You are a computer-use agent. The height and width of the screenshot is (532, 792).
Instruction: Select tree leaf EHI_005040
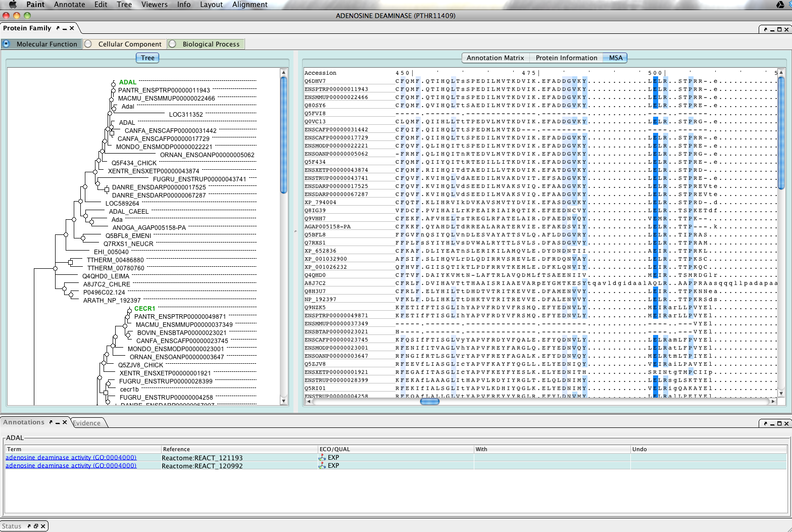[x=111, y=252]
